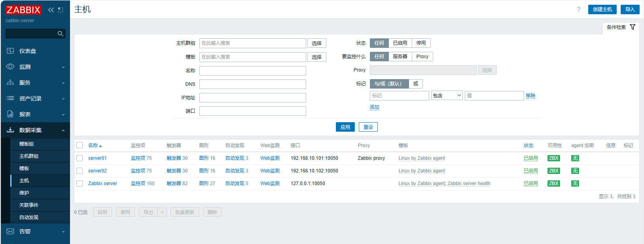Click 选择 button next to 主机群组
The height and width of the screenshot is (244, 644).
317,44
